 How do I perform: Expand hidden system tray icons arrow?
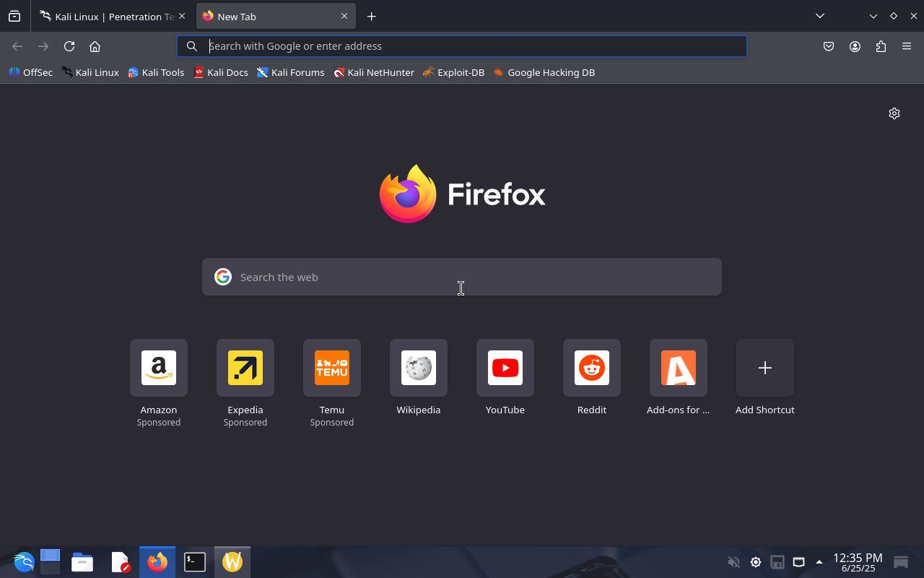[819, 562]
